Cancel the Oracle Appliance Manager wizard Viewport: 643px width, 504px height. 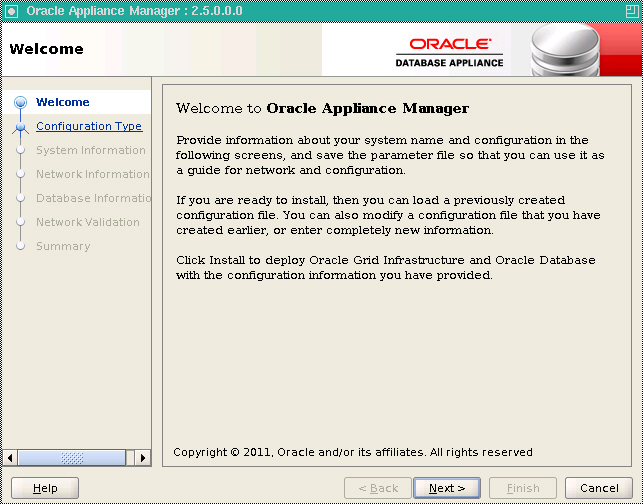pyautogui.click(x=599, y=488)
